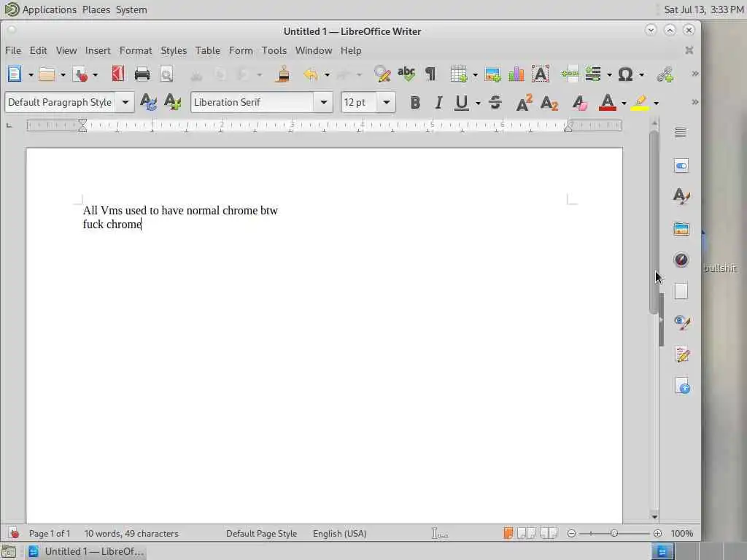This screenshot has width=747, height=560.
Task: Open sidebar Style Inspector icon
Action: tap(682, 322)
